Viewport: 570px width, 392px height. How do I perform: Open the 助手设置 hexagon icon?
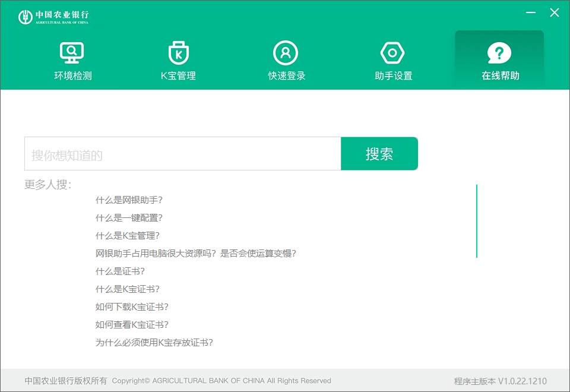click(x=392, y=53)
